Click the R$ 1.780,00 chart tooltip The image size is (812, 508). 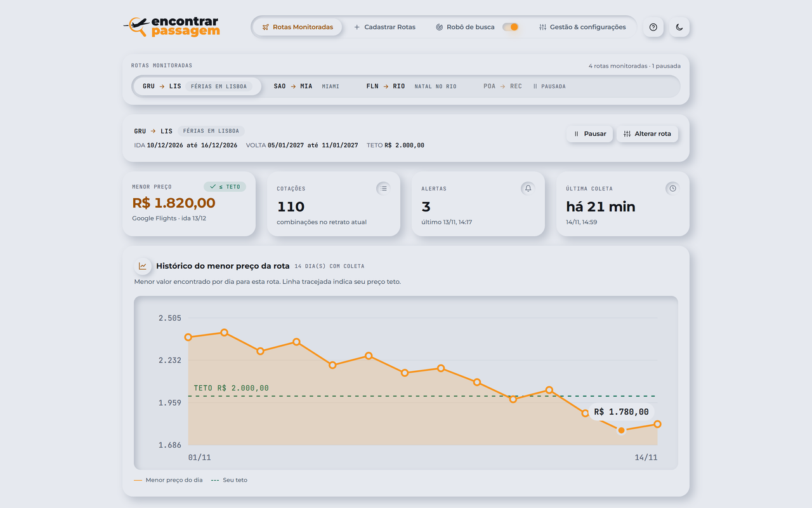[622, 412]
